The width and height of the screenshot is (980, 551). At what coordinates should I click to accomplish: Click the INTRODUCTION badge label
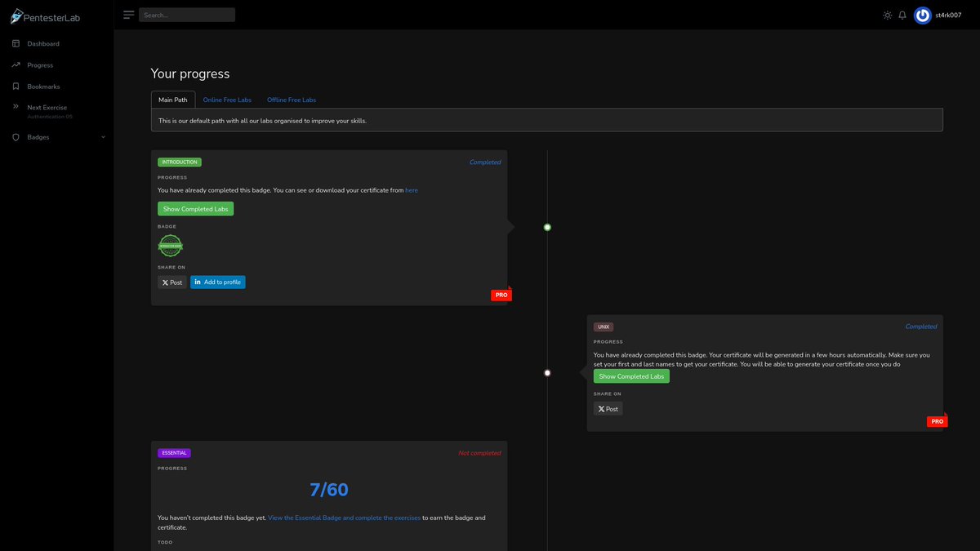(x=180, y=162)
